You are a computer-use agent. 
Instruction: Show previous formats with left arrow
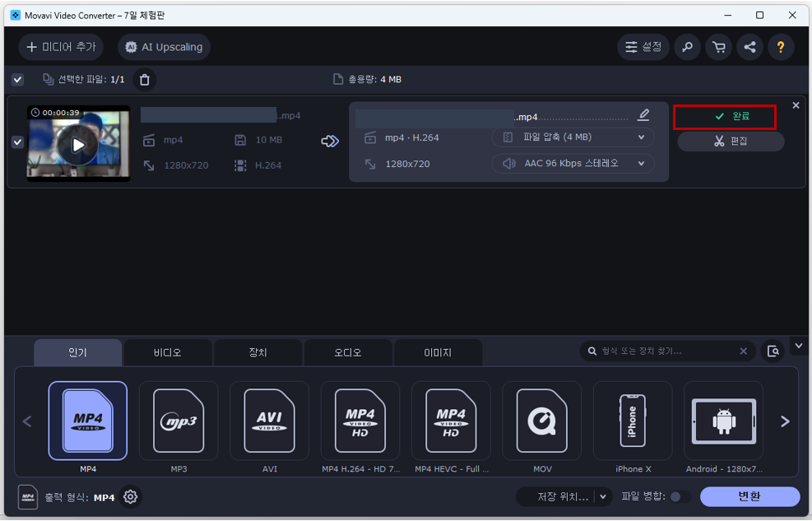27,421
